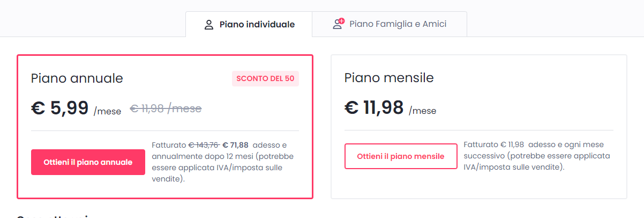Click the /mese label under Piano mensile
644x218 pixels.
[x=423, y=111]
